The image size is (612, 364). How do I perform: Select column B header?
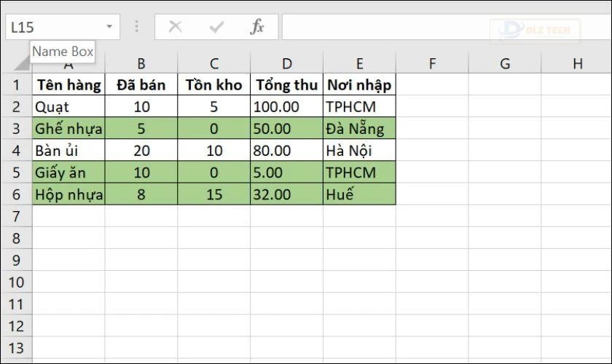pos(141,63)
